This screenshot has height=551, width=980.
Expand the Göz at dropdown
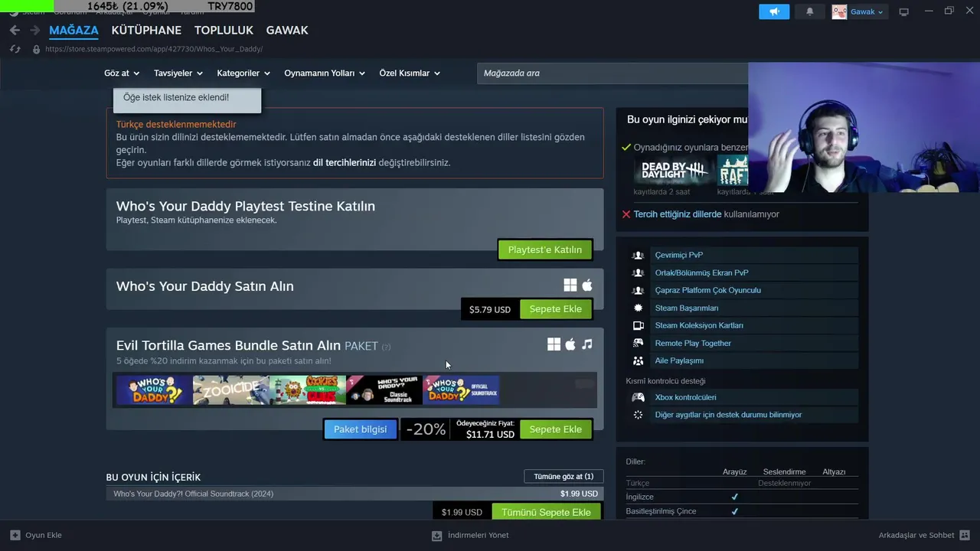(122, 73)
